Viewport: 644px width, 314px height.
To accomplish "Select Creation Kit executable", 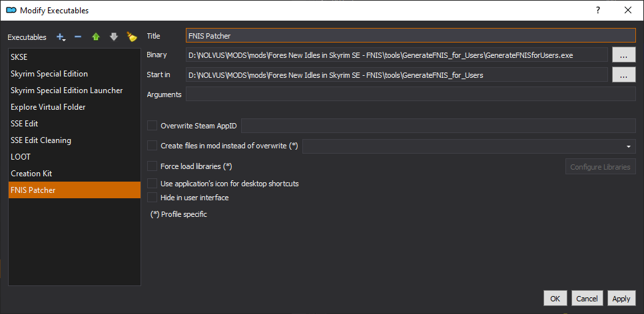I will pos(75,174).
